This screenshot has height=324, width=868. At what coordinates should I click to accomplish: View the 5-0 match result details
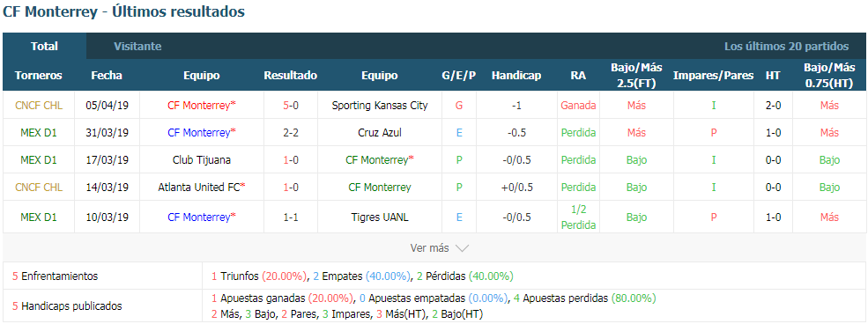click(x=291, y=105)
